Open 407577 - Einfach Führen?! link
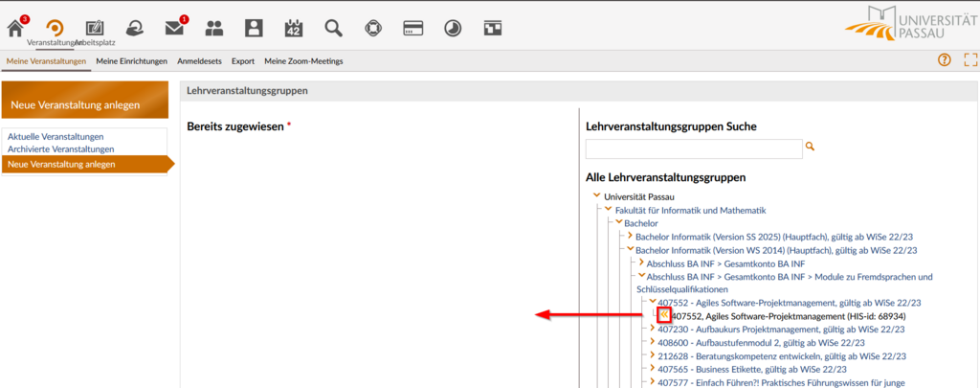The width and height of the screenshot is (980, 388). pyautogui.click(x=781, y=381)
